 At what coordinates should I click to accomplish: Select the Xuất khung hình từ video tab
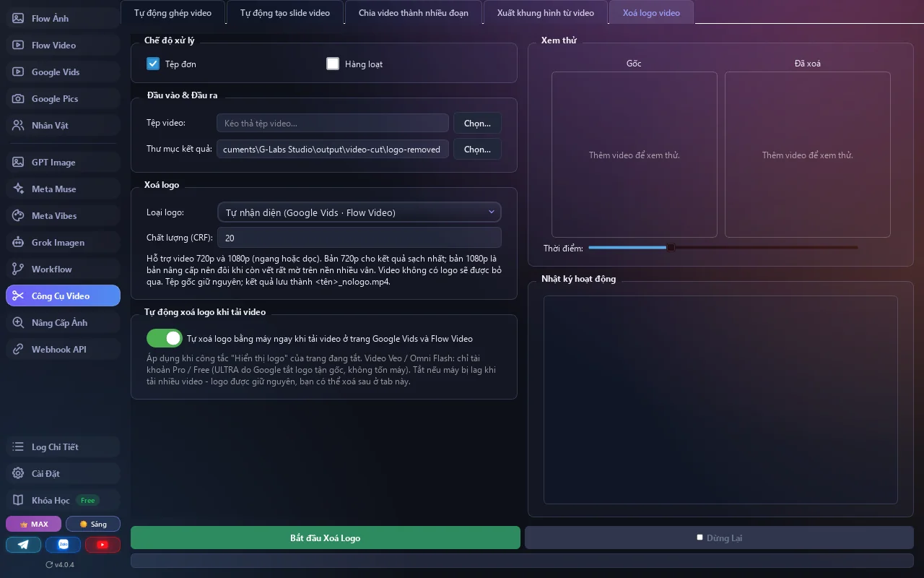[x=546, y=13]
